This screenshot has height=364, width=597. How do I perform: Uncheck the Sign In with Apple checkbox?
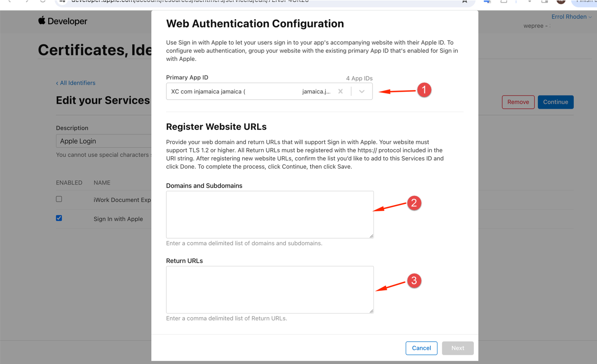pyautogui.click(x=59, y=218)
